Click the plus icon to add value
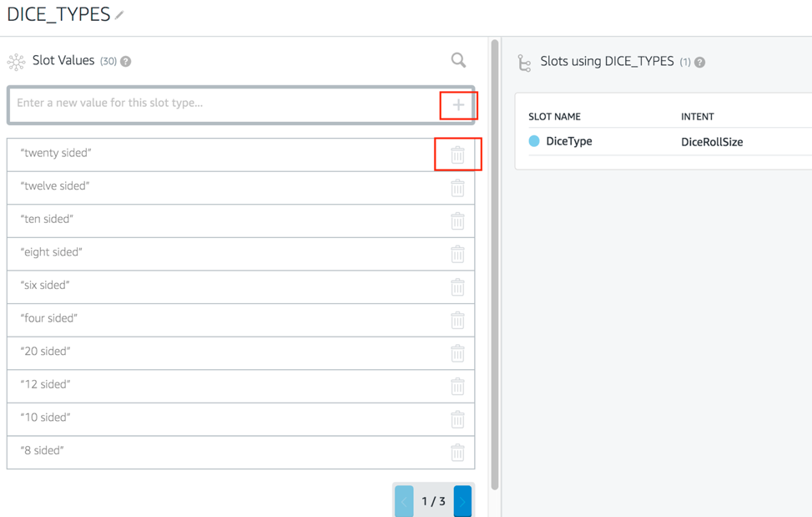Image resolution: width=812 pixels, height=517 pixels. pyautogui.click(x=458, y=105)
